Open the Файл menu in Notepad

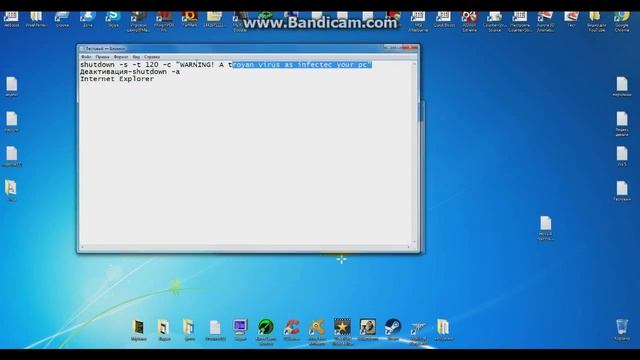[x=86, y=57]
